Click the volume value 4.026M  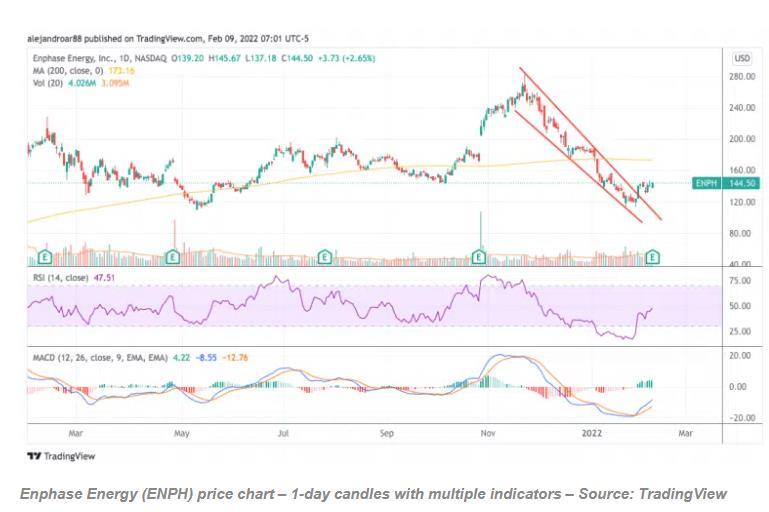[82, 83]
